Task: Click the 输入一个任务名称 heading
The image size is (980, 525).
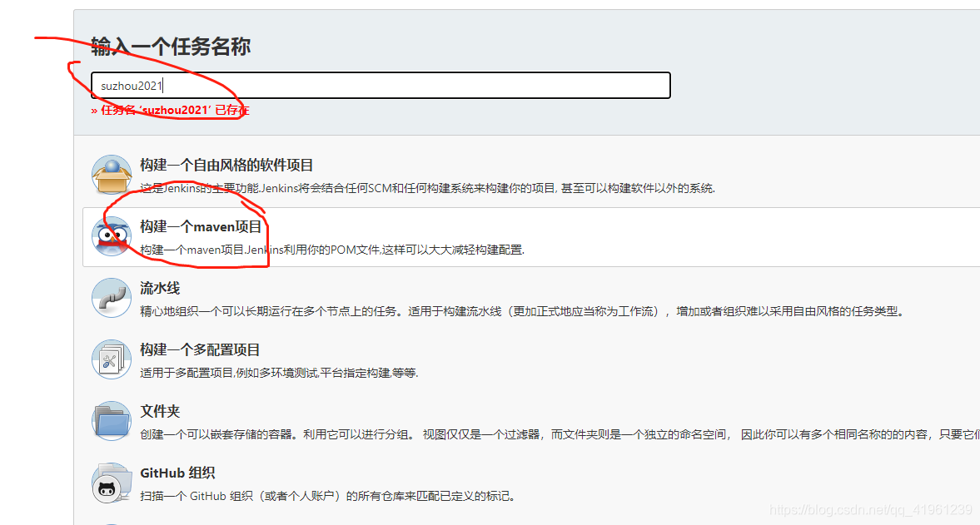Action: tap(171, 47)
